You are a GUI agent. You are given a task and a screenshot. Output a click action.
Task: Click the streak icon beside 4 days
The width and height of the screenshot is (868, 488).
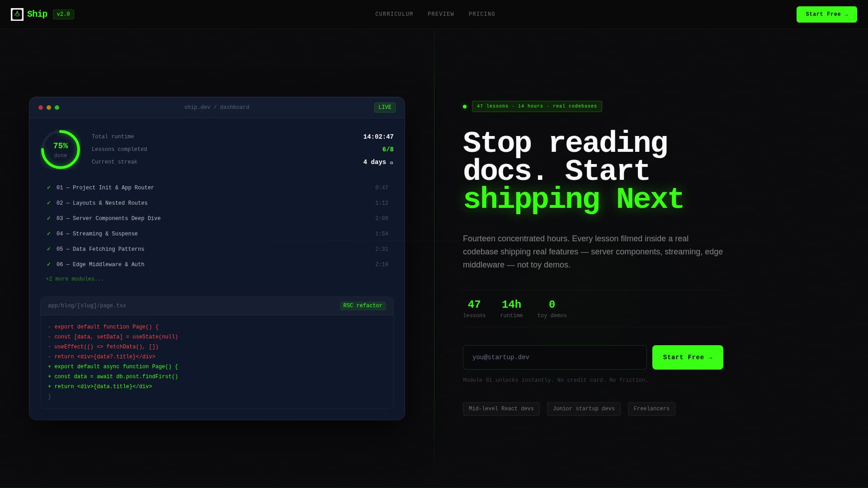392,163
